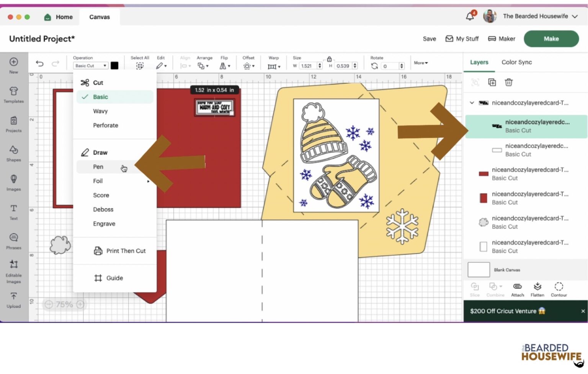Open the notifications bell
Screen dimensions: 588x374
pyautogui.click(x=470, y=16)
